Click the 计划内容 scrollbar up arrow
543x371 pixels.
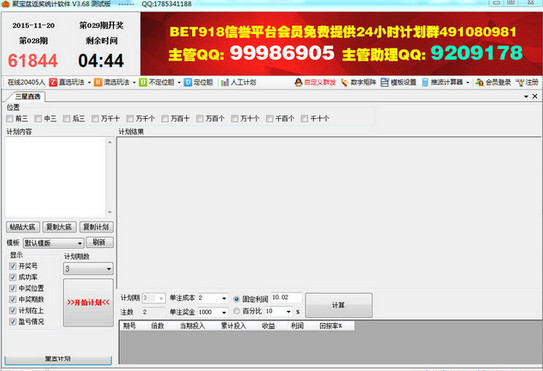tap(110, 142)
